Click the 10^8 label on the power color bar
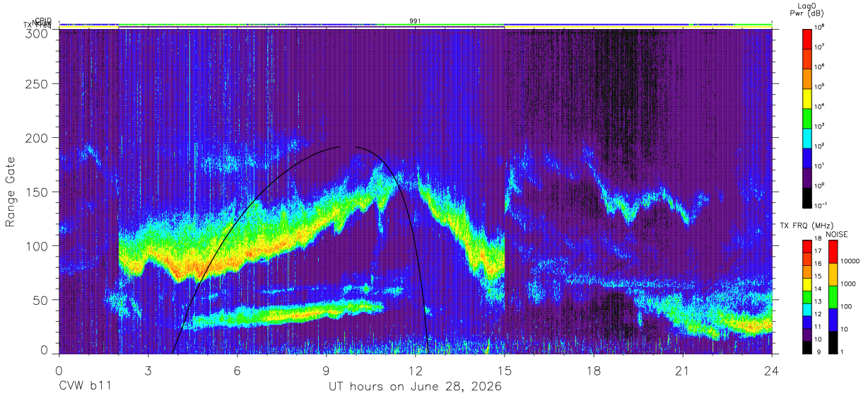Image resolution: width=868 pixels, height=401 pixels. 821,27
